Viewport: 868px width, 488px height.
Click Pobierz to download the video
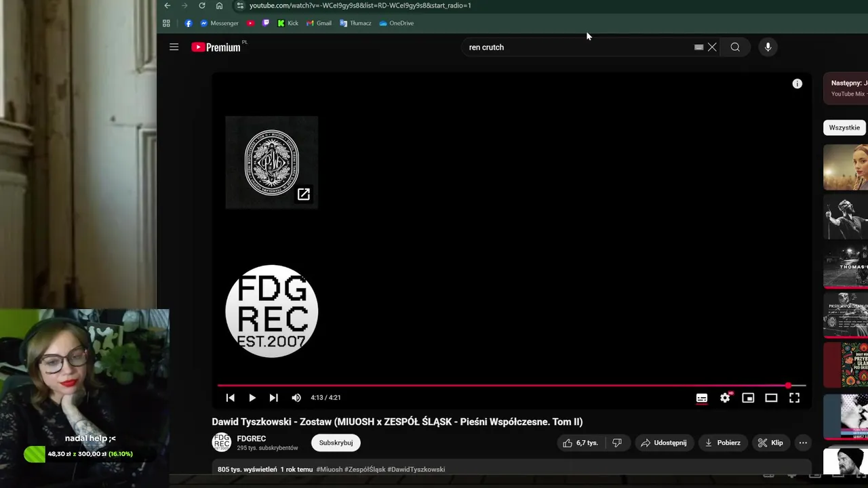click(x=723, y=443)
